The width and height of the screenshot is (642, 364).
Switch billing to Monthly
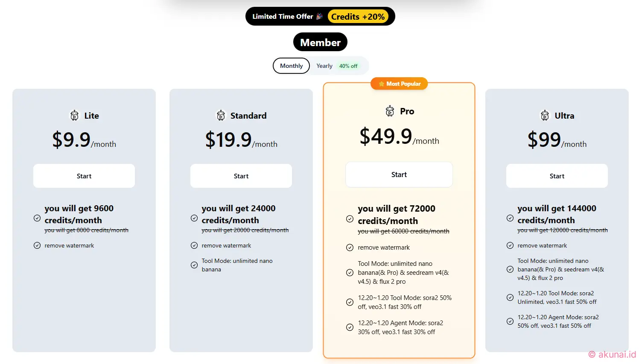(291, 66)
